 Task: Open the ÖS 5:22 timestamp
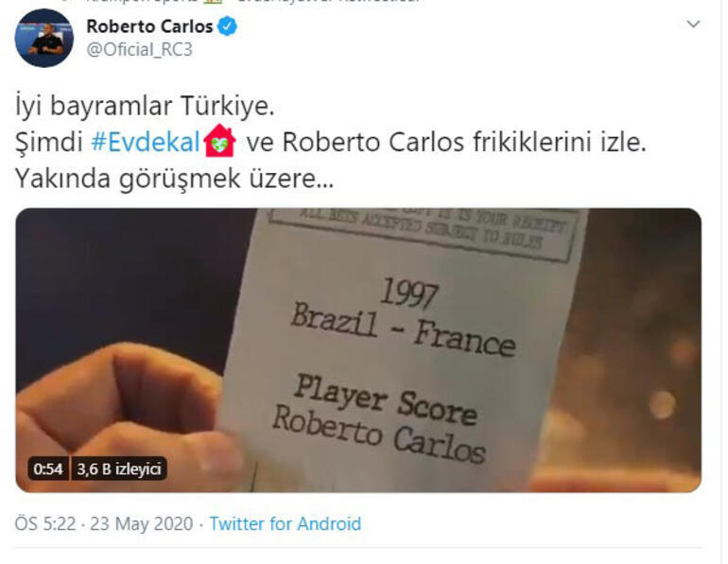click(45, 523)
